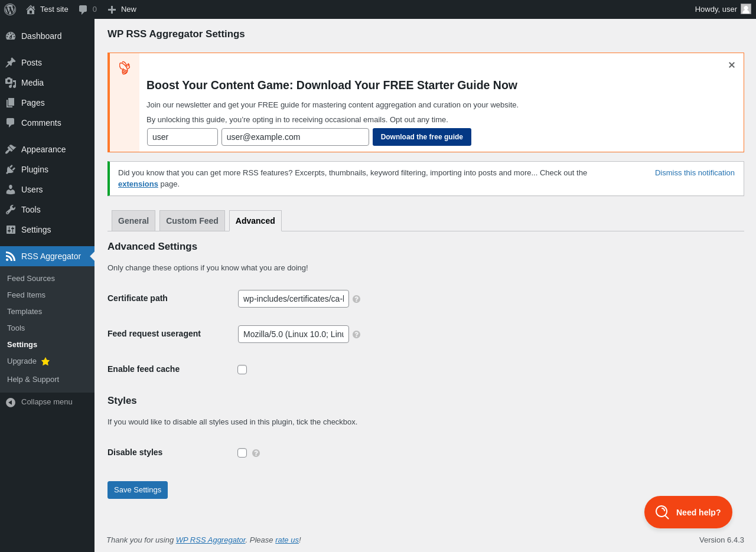Click the Media icon in sidebar
756x552 pixels.
pos(11,83)
